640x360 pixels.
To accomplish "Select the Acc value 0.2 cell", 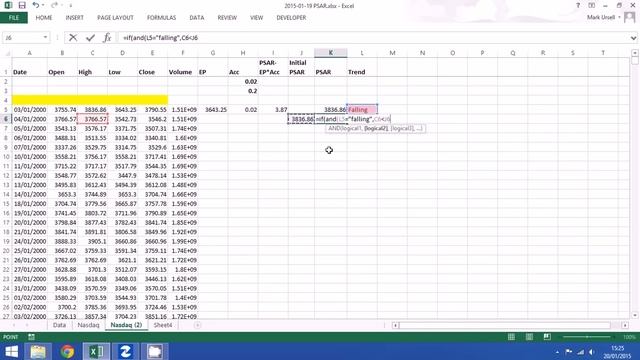I will point(243,91).
